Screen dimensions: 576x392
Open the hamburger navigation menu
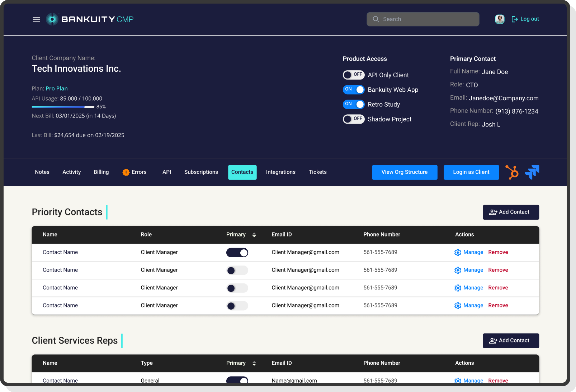click(36, 19)
